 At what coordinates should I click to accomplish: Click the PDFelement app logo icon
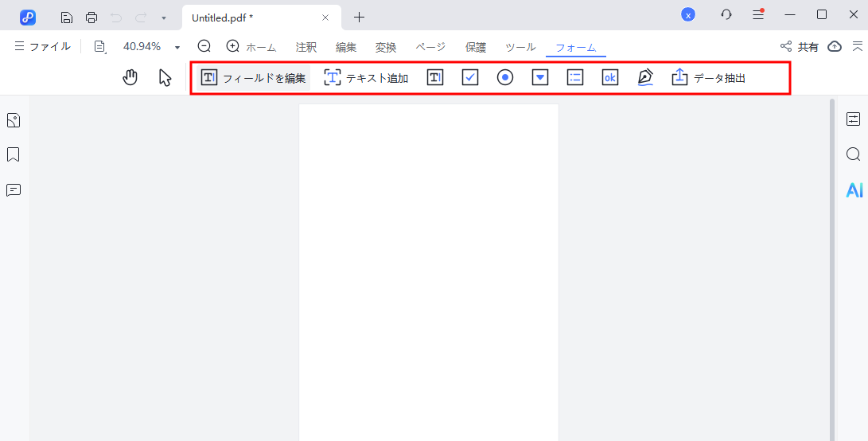[x=28, y=18]
